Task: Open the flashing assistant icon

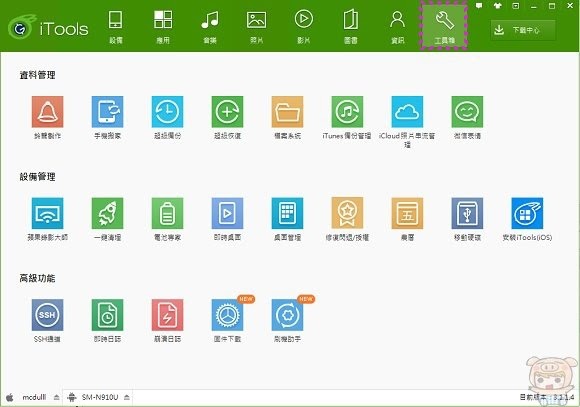Action: [287, 314]
